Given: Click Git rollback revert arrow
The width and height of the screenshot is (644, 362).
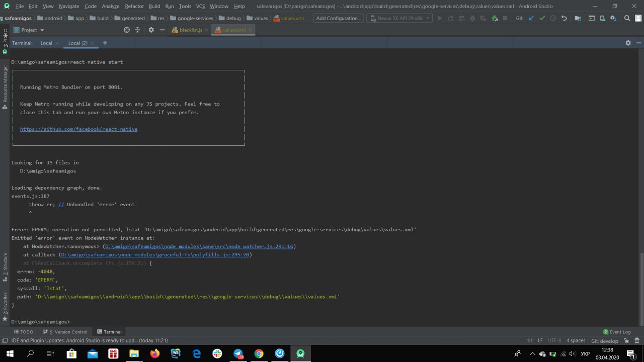Looking at the screenshot, I should point(564,18).
